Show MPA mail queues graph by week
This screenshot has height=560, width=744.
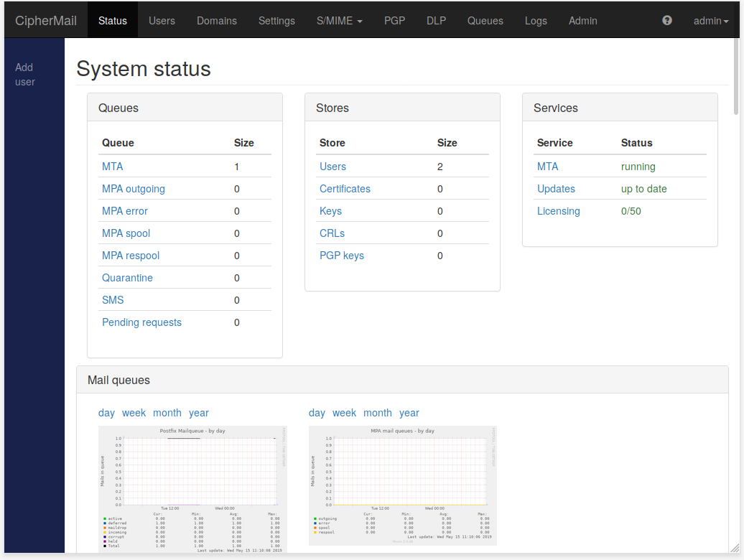click(x=345, y=413)
